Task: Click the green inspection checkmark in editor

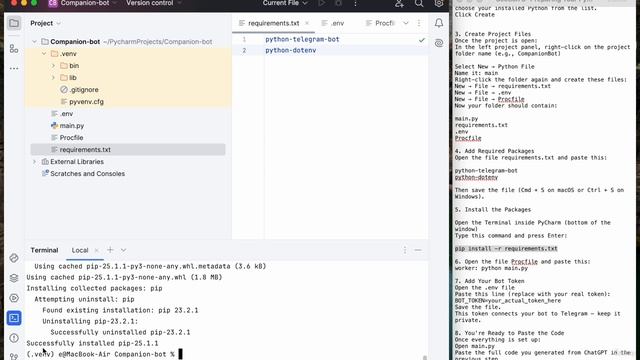Action: pos(422,40)
